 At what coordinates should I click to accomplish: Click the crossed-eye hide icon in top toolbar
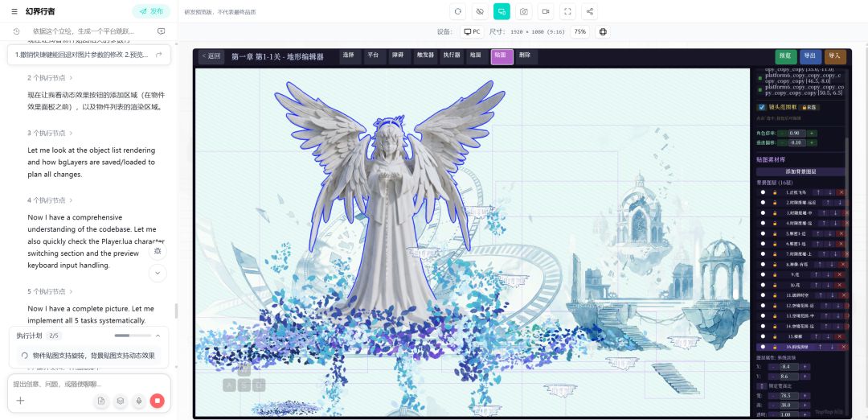coord(480,11)
